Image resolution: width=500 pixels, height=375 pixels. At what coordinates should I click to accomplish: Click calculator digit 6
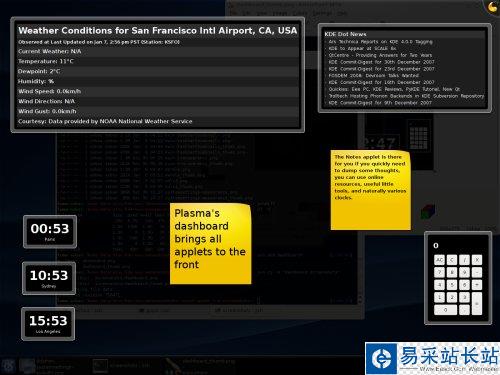tap(464, 285)
